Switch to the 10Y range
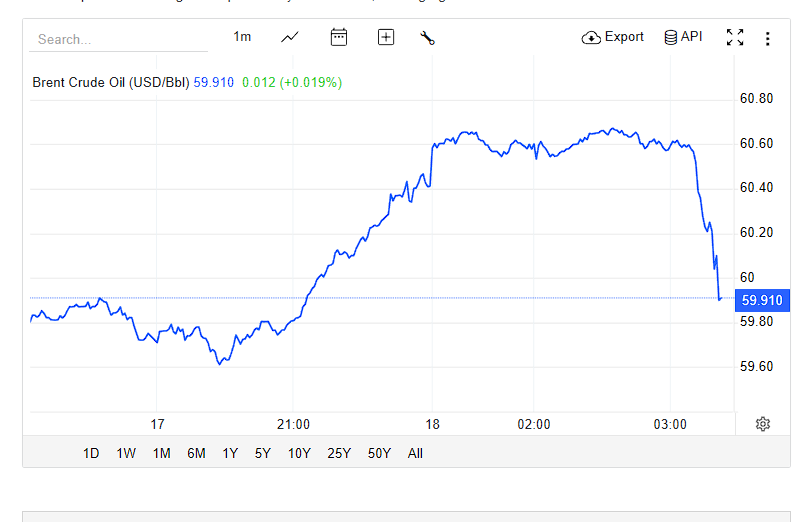 pyautogui.click(x=299, y=453)
